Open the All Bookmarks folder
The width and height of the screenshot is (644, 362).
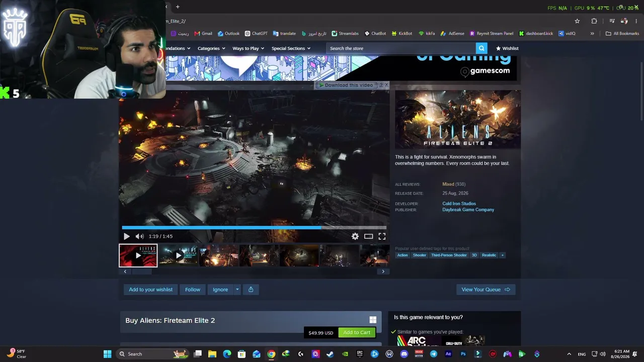[622, 34]
